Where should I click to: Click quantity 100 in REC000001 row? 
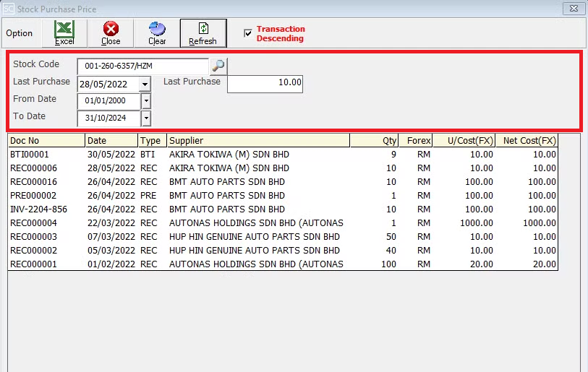(x=388, y=264)
